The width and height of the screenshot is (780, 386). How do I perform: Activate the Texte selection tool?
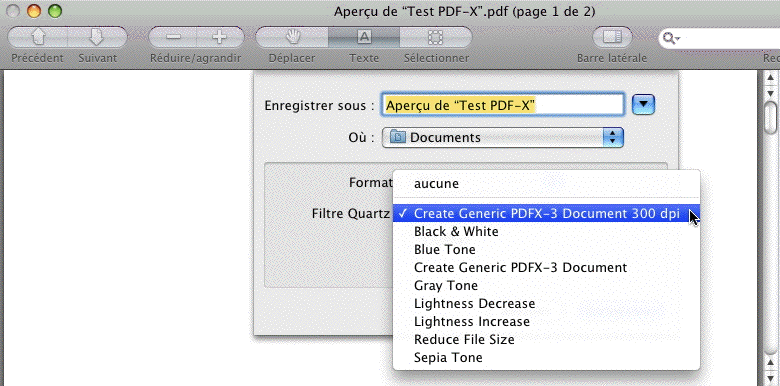tap(364, 37)
